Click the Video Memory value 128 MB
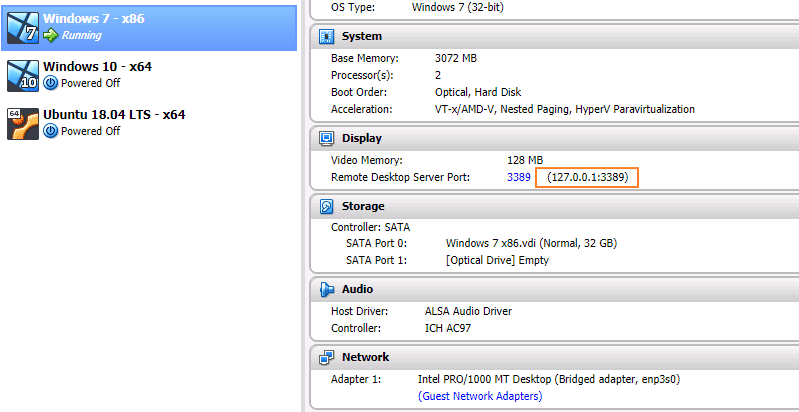Screen dimensions: 799x412 pos(525,160)
